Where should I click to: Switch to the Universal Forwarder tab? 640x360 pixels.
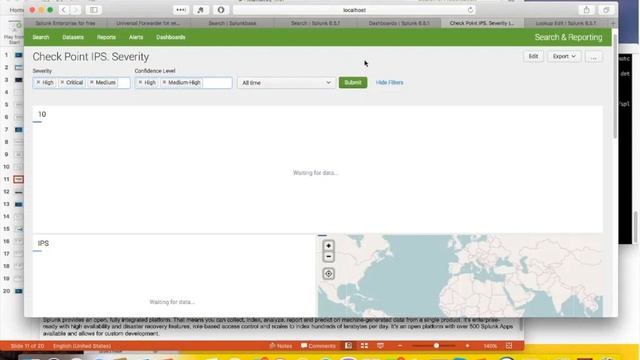148,23
